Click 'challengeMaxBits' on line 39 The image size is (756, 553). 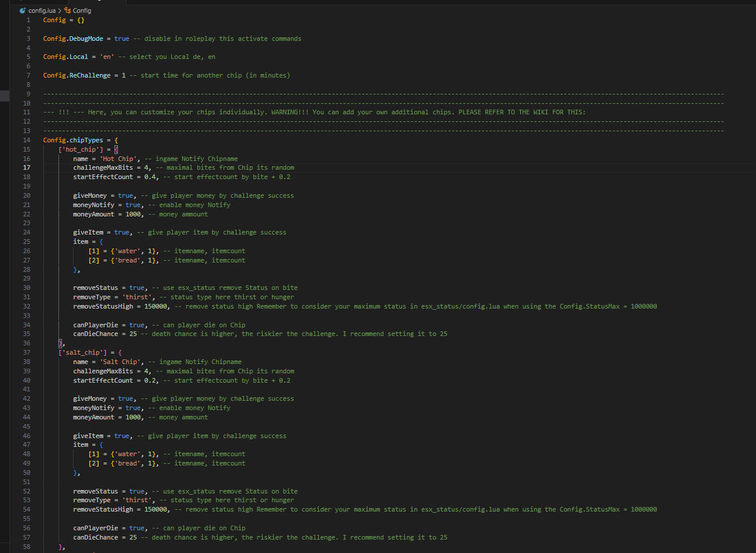click(x=103, y=371)
